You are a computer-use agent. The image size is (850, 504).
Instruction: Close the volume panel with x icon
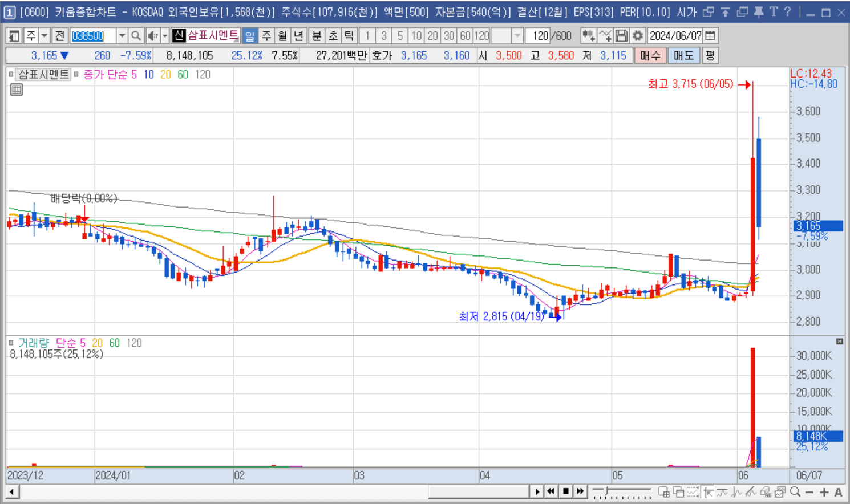pyautogui.click(x=839, y=341)
